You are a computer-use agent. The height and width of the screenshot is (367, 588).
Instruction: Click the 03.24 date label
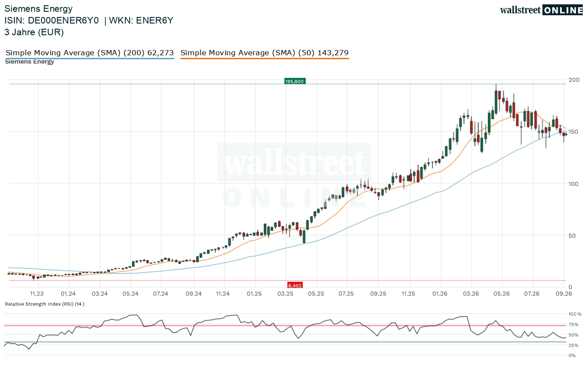(99, 294)
